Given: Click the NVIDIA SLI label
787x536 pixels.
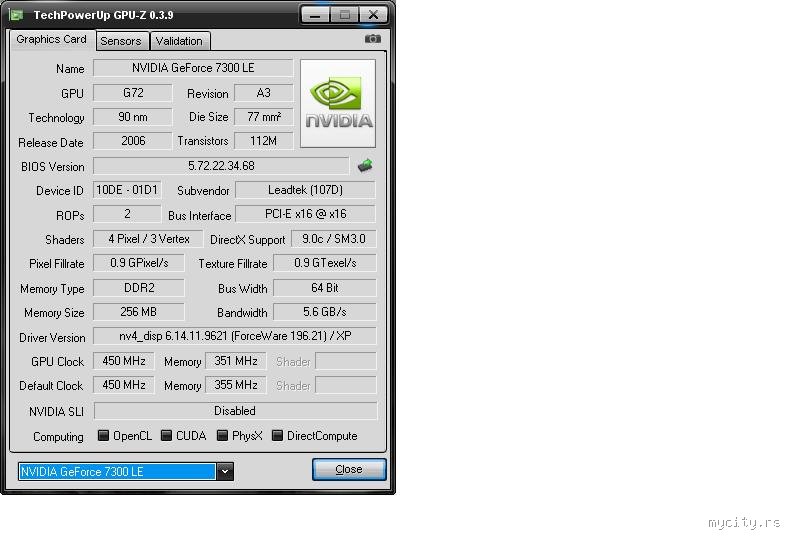Looking at the screenshot, I should [56, 412].
